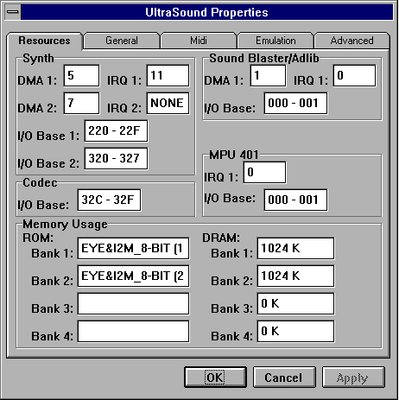This screenshot has width=399, height=400.
Task: Switch to the General tab
Action: point(122,41)
